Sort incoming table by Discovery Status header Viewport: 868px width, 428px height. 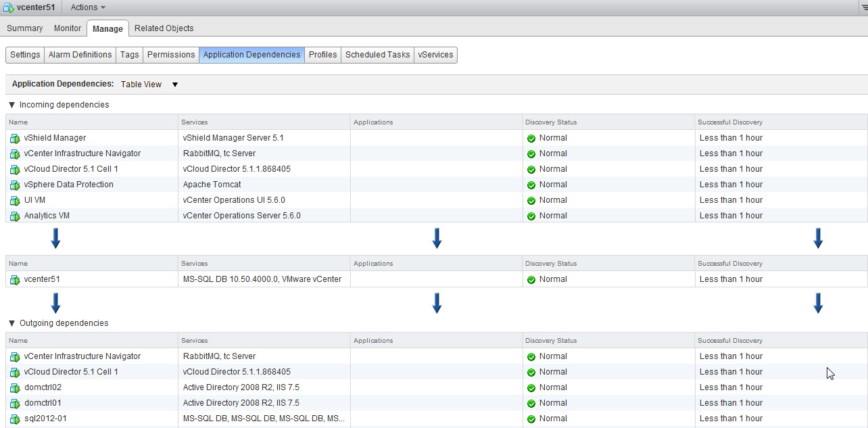pyautogui.click(x=608, y=122)
